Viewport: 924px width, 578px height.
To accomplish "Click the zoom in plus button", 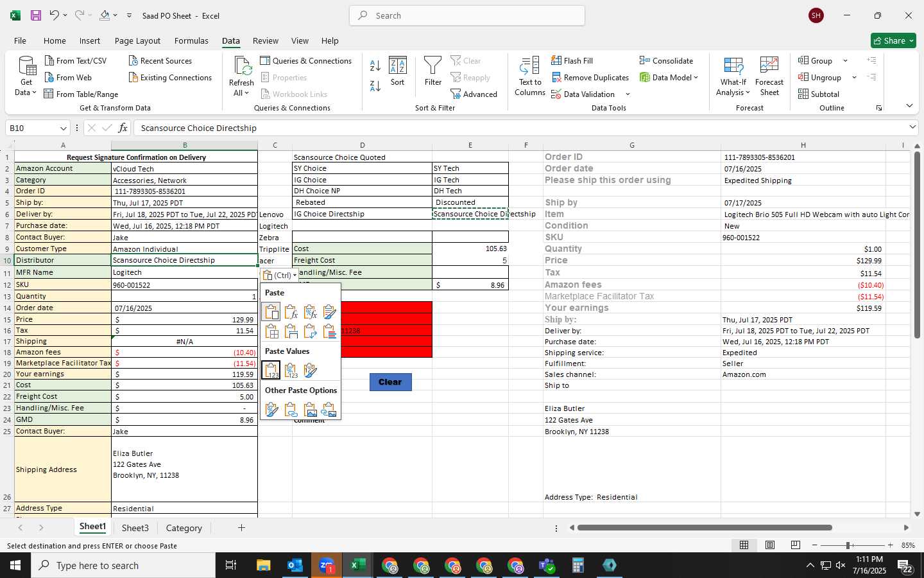I will coord(890,545).
